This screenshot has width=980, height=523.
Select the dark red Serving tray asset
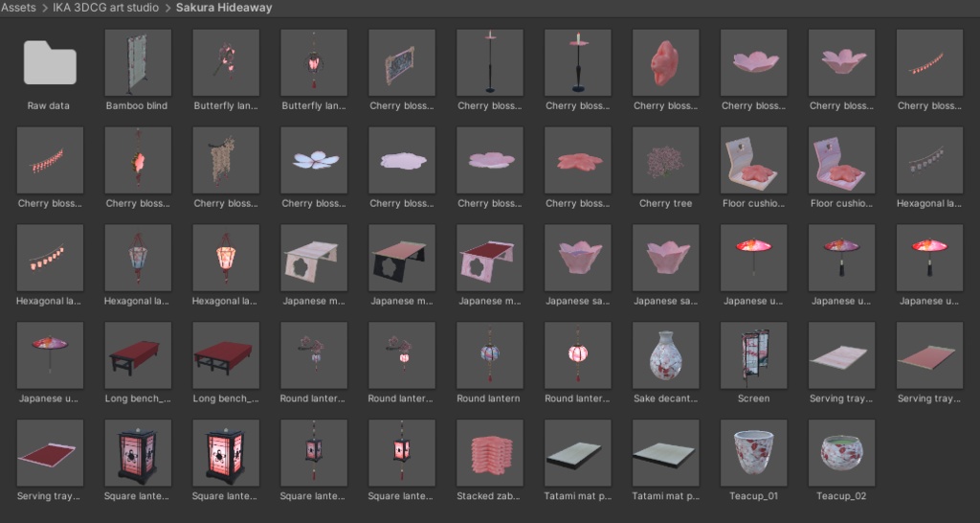(x=50, y=453)
